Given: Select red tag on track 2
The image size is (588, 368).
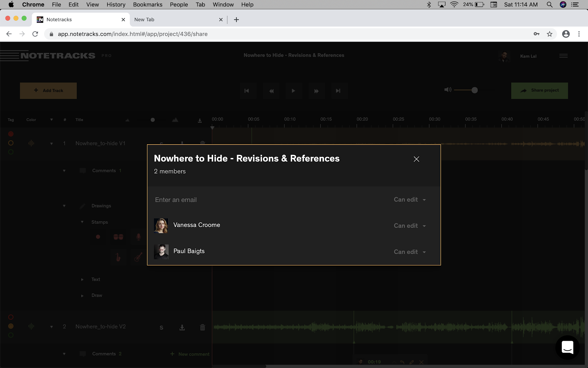Looking at the screenshot, I should coord(11,317).
